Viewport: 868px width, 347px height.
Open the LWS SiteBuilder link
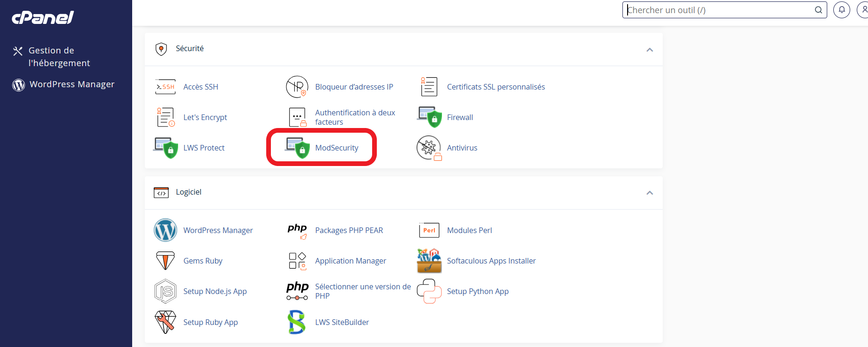coord(342,322)
